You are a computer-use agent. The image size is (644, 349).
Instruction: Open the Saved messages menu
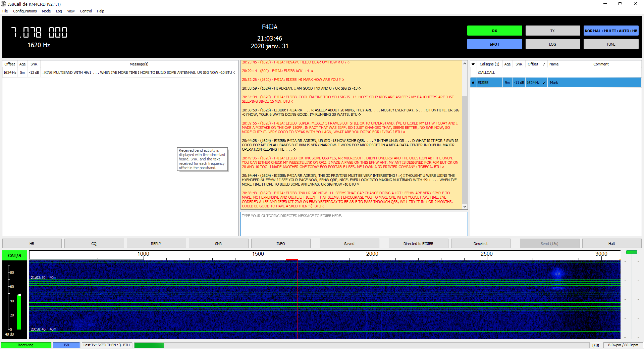pos(349,244)
